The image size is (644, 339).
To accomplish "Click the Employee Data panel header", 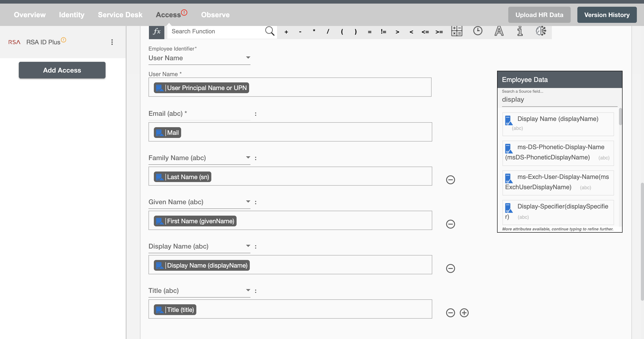I will tap(559, 80).
